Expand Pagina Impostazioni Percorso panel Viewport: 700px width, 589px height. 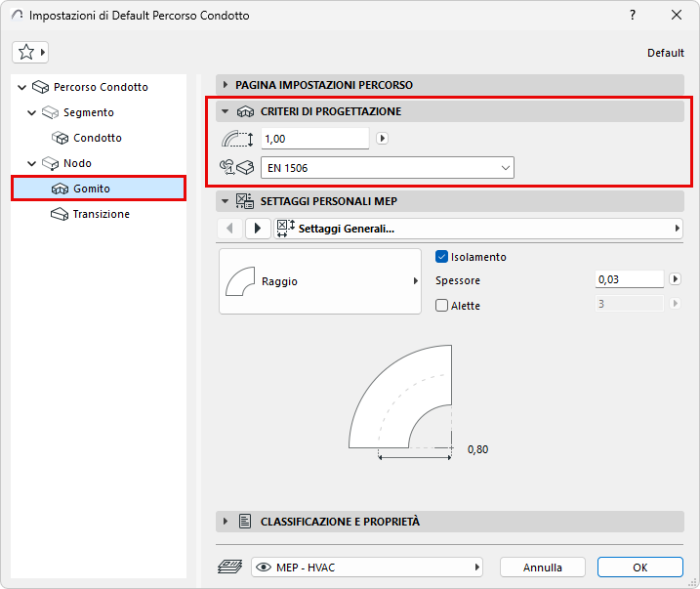coord(226,85)
